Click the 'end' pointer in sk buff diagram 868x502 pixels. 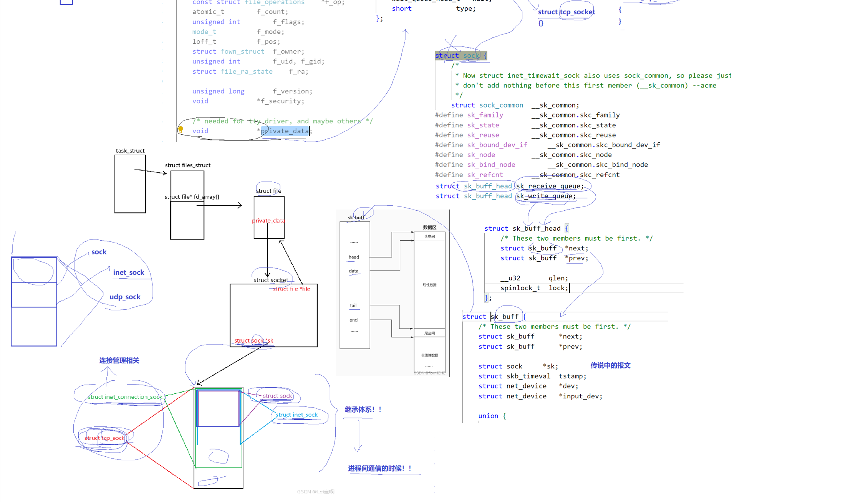[353, 320]
